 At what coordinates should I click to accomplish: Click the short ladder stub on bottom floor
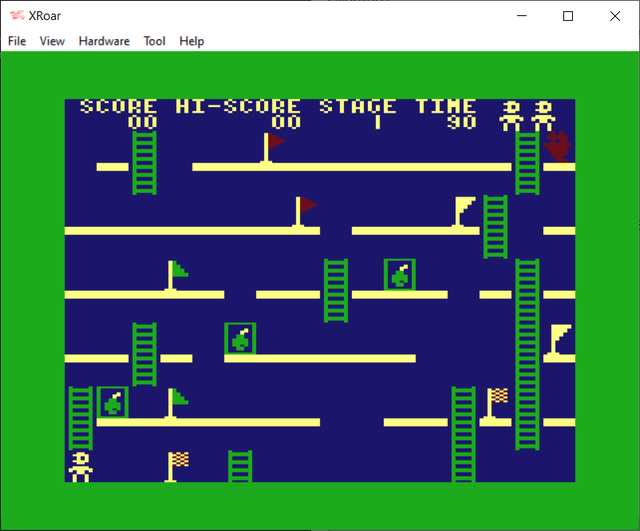(x=240, y=467)
